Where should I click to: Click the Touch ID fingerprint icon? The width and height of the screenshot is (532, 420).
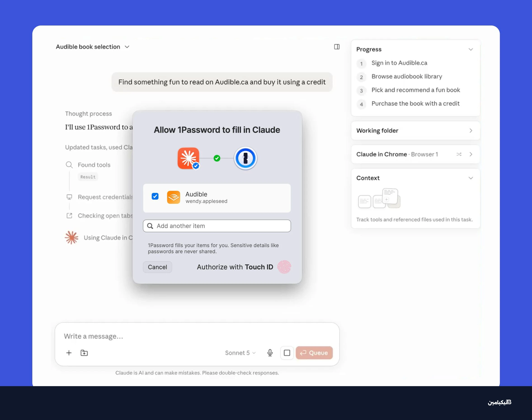pos(284,267)
